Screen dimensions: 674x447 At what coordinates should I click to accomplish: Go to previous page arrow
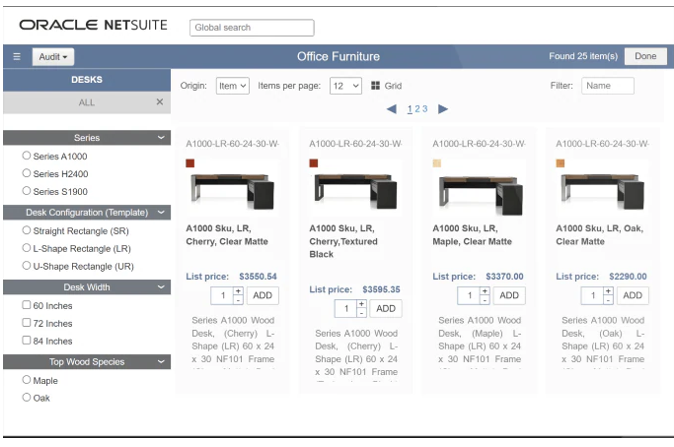[391, 109]
